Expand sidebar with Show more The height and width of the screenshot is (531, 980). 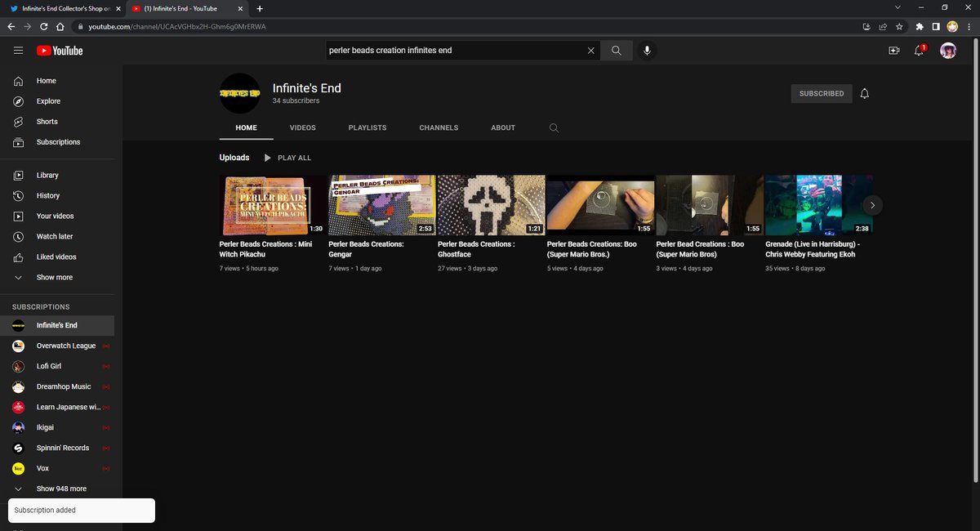[57, 278]
